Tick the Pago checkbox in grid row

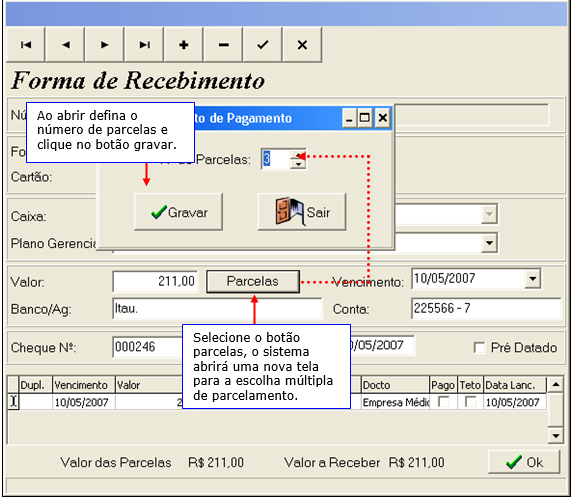(x=444, y=402)
